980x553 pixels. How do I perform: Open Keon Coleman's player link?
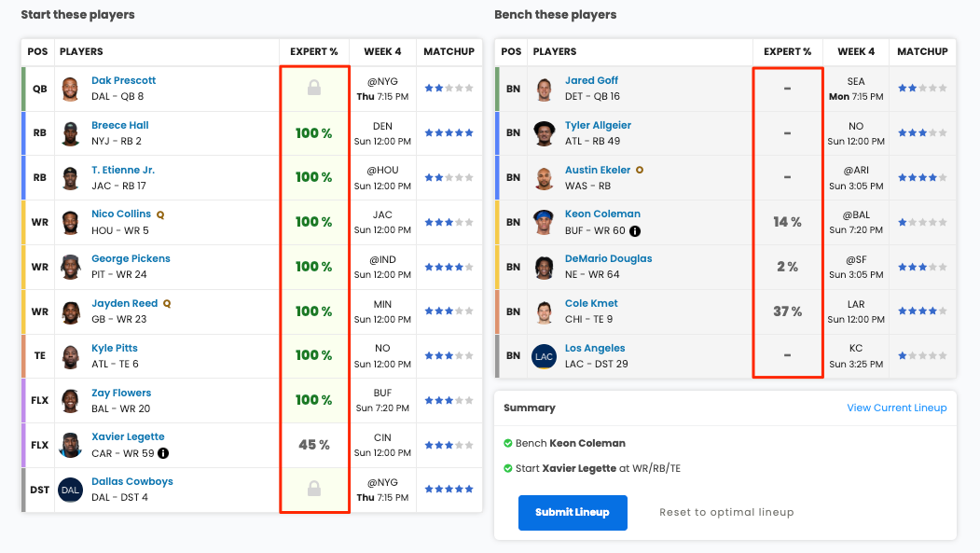tap(602, 214)
